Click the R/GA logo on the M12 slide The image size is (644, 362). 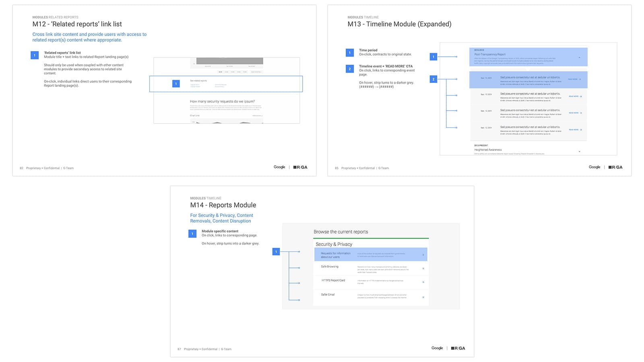pos(300,167)
